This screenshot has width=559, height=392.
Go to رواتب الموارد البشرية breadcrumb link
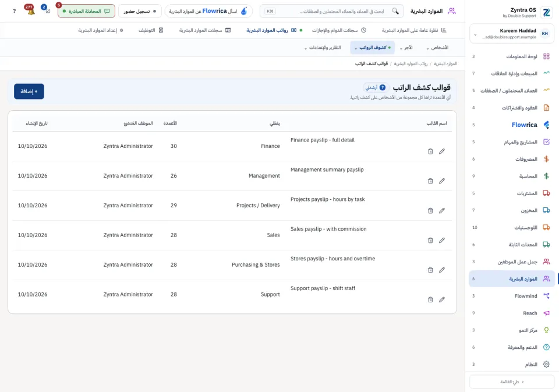[x=411, y=63]
